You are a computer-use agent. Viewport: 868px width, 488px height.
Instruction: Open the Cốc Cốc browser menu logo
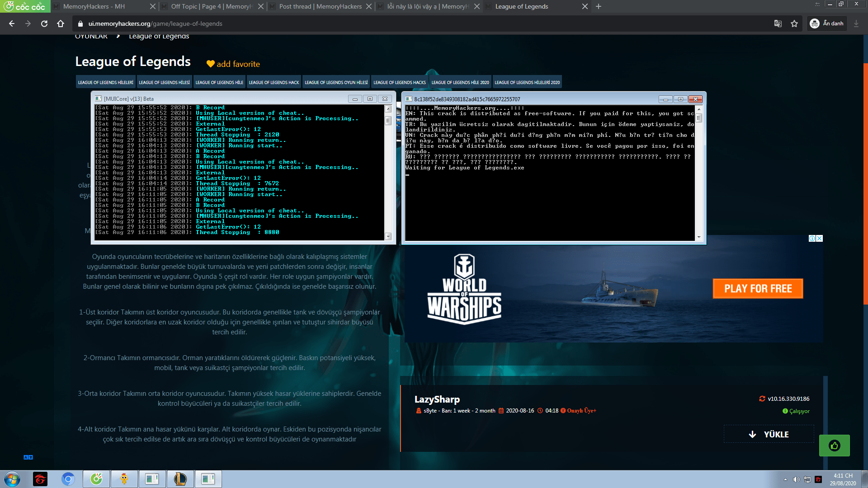click(25, 6)
